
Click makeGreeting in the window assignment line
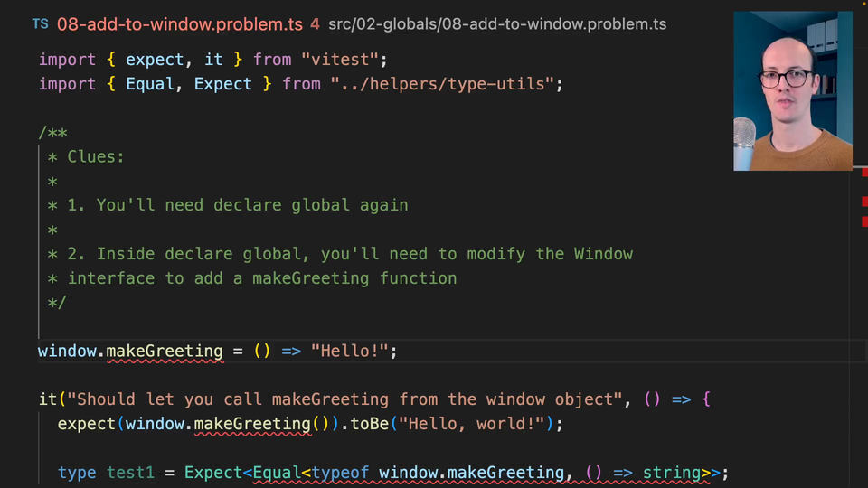(x=165, y=351)
